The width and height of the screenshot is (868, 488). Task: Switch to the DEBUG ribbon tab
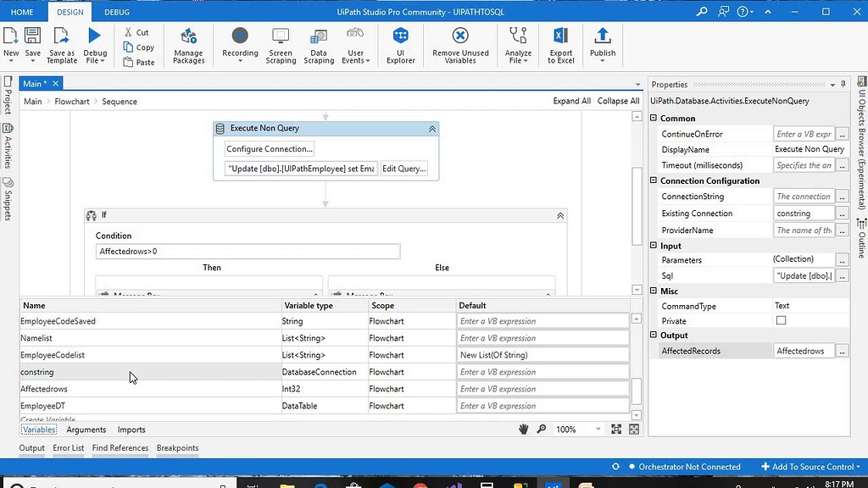(116, 12)
